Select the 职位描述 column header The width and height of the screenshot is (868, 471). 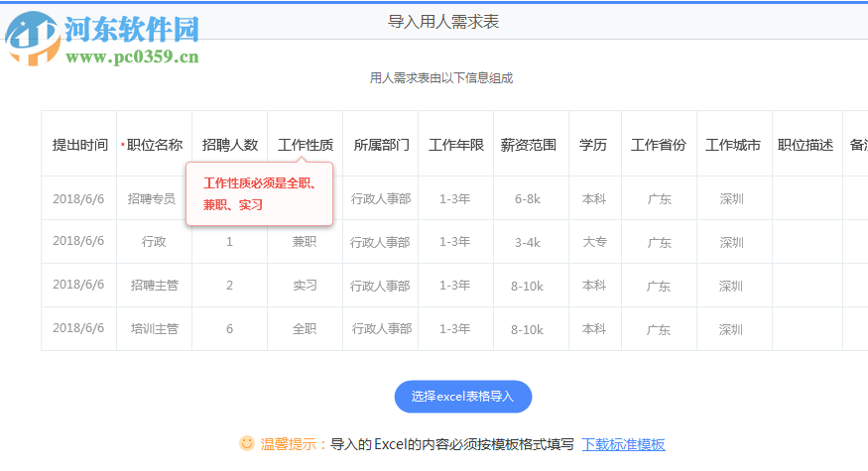click(805, 145)
